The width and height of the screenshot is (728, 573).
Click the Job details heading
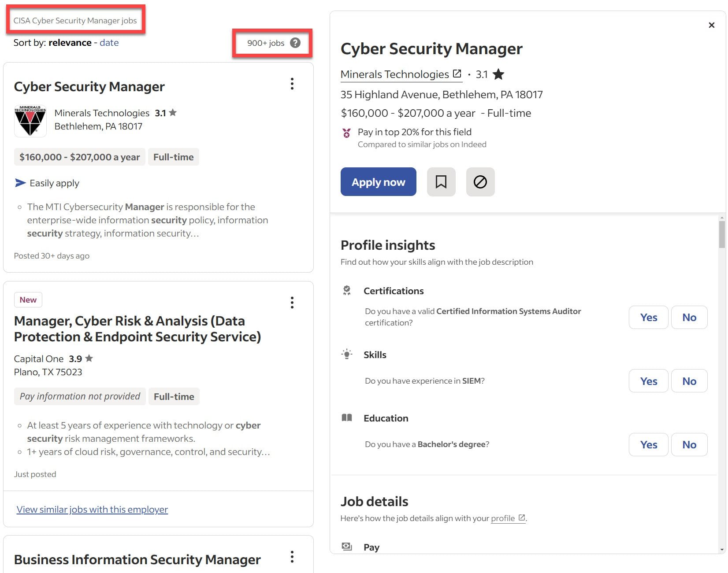[x=375, y=501]
